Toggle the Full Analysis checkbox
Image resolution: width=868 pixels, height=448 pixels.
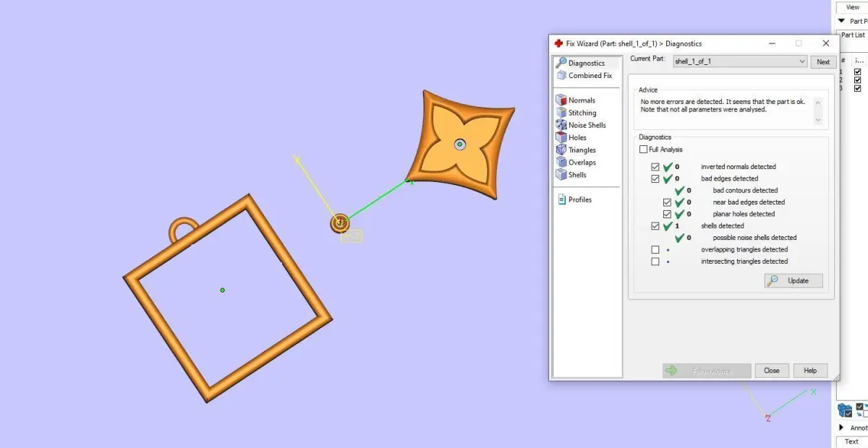(644, 150)
